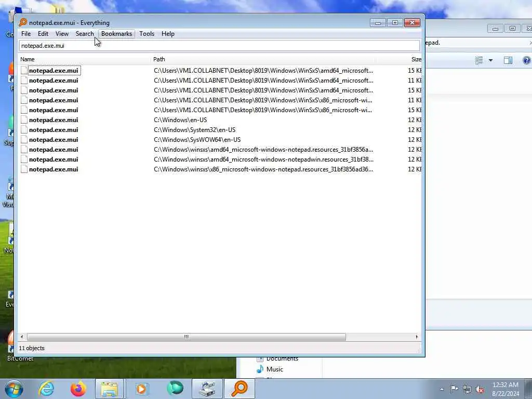Screen dimensions: 532x399
Task: Click the horizontal scrollbar left arrow
Action: pos(22,337)
